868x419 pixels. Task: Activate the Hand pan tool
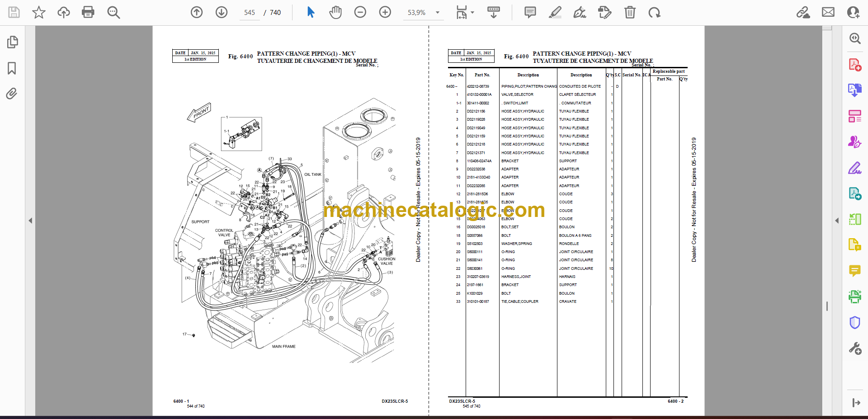tap(335, 12)
